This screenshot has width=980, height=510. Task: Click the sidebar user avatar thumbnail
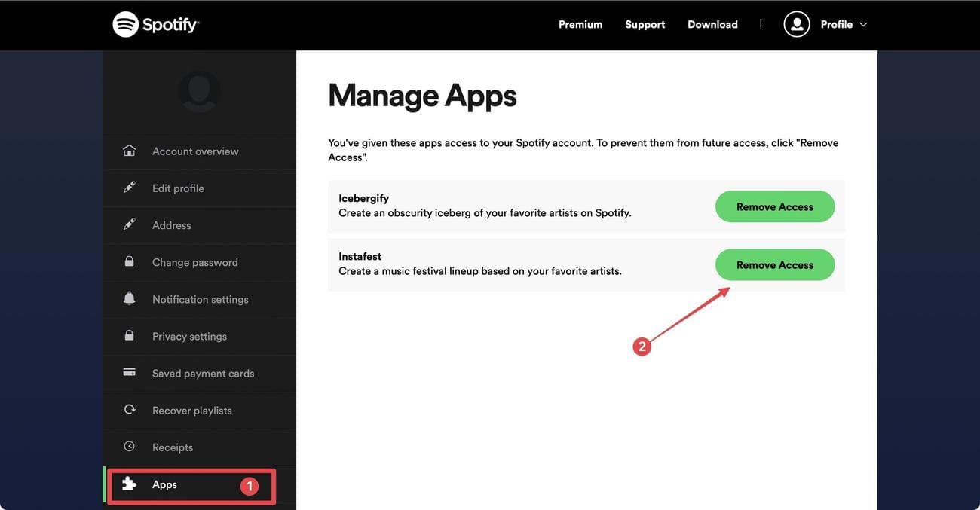point(199,92)
